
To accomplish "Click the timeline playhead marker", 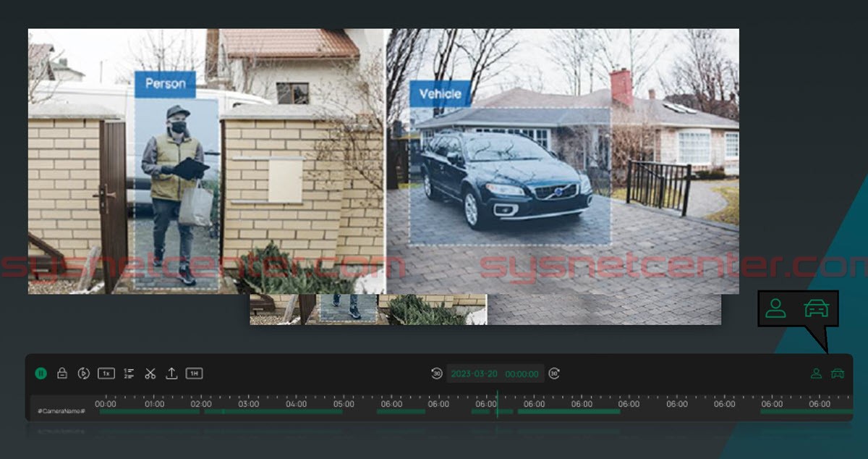I will click(497, 404).
